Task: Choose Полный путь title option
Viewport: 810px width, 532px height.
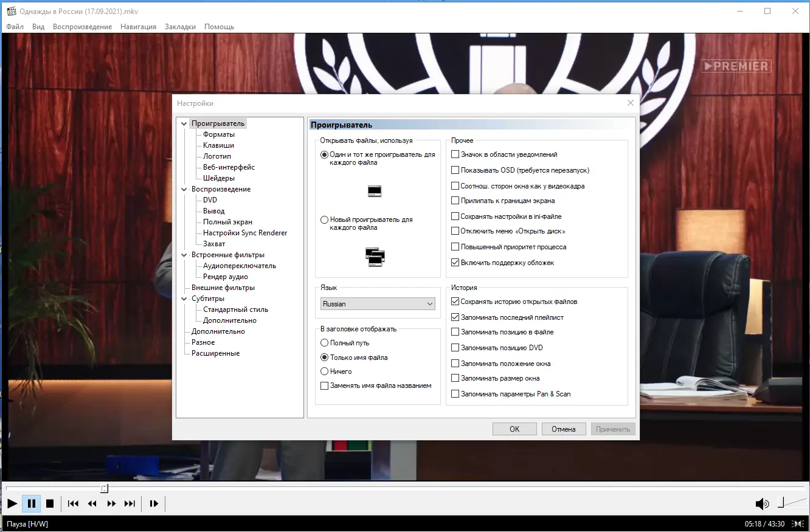Action: pos(325,343)
